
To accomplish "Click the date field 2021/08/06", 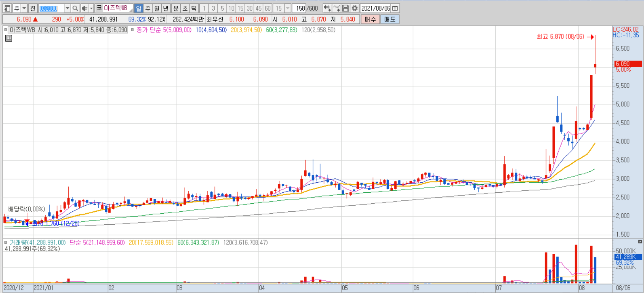I will coord(376,8).
